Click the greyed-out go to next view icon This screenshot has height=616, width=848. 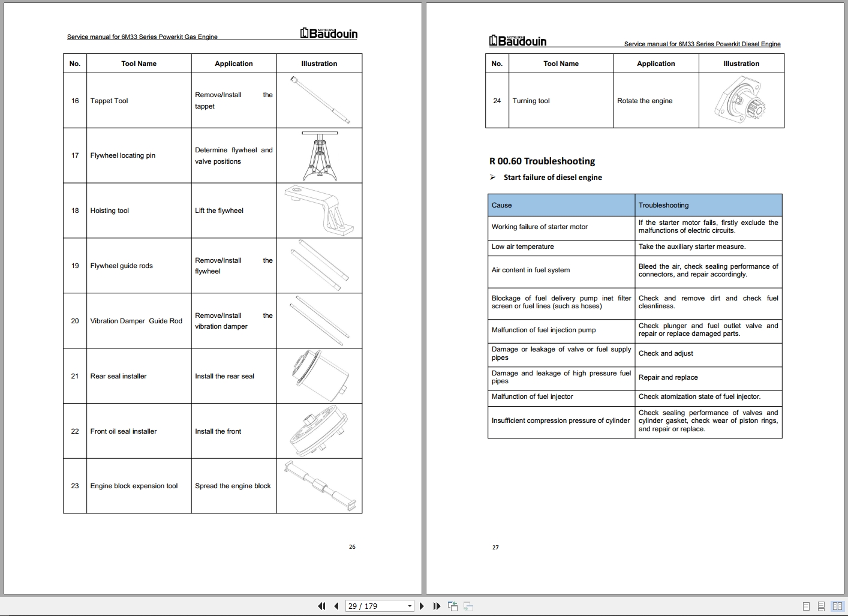coord(468,606)
